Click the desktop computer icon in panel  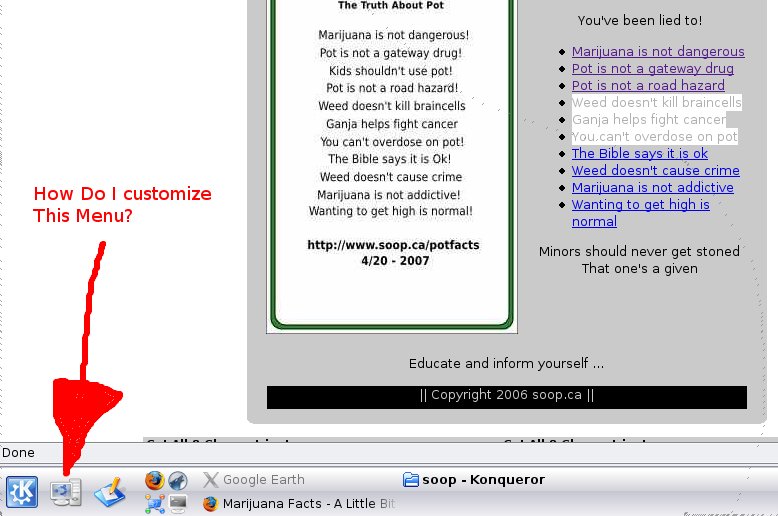coord(66,491)
